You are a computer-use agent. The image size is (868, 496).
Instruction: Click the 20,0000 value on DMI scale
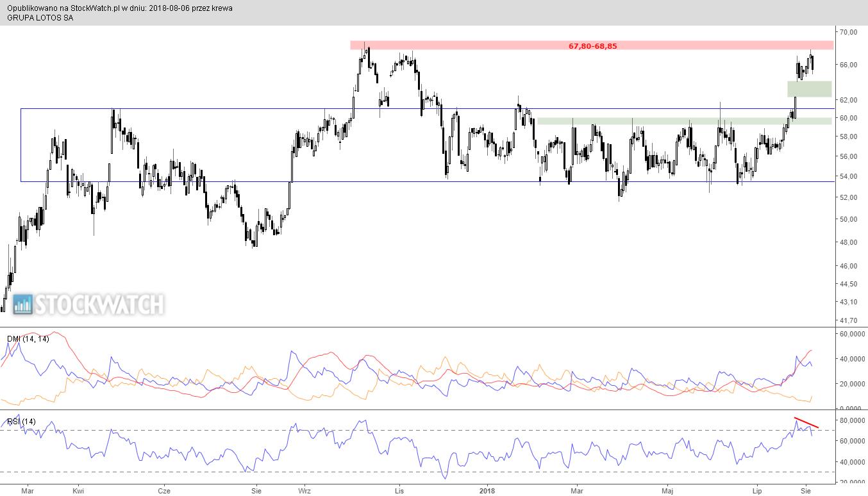tap(851, 384)
